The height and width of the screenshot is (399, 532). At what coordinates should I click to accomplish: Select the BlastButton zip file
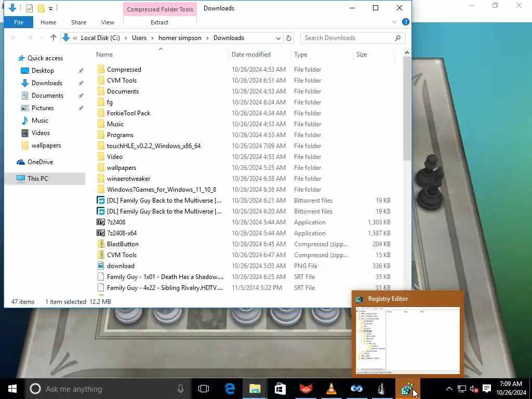click(123, 244)
